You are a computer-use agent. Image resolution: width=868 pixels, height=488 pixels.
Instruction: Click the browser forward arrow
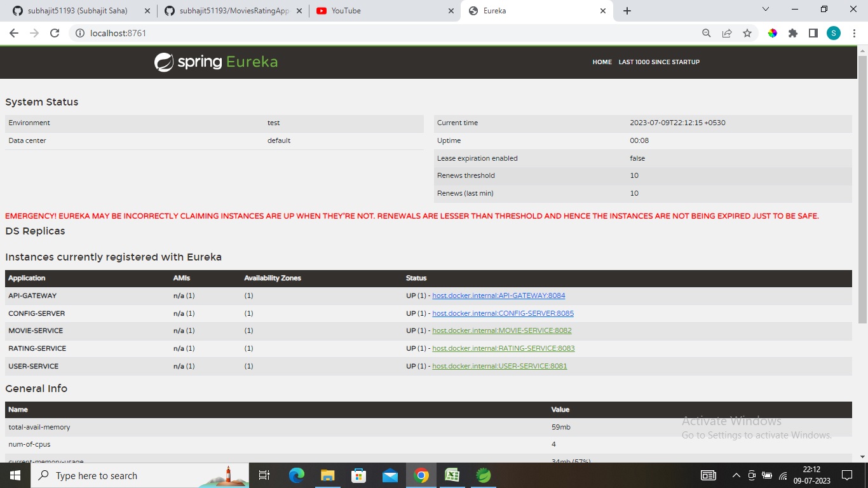coord(34,33)
